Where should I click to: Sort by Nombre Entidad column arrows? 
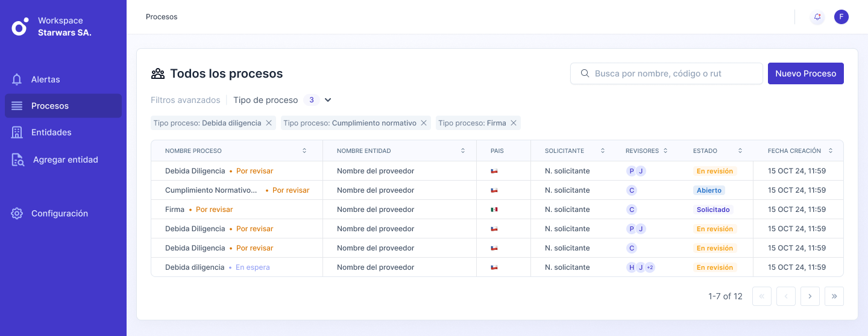463,151
